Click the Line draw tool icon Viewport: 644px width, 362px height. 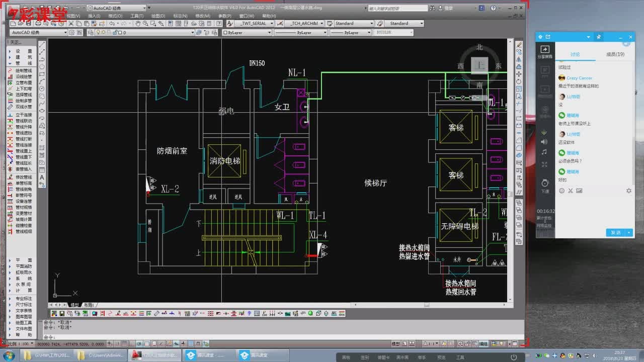coord(42,45)
